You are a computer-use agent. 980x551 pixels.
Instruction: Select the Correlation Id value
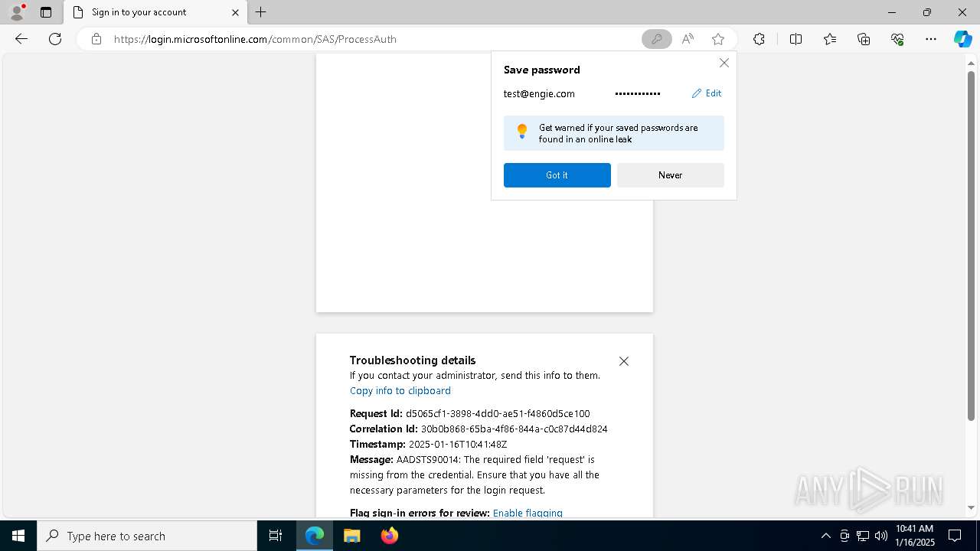(514, 429)
